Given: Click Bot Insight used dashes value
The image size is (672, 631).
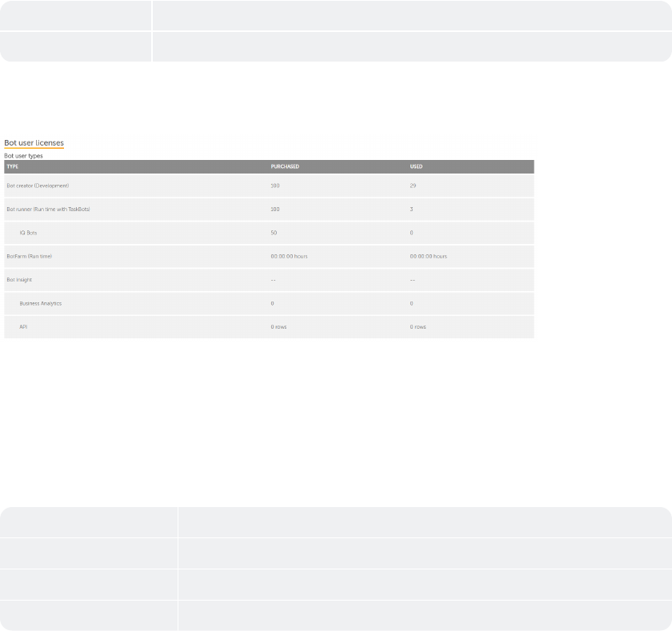Looking at the screenshot, I should pyautogui.click(x=413, y=280).
